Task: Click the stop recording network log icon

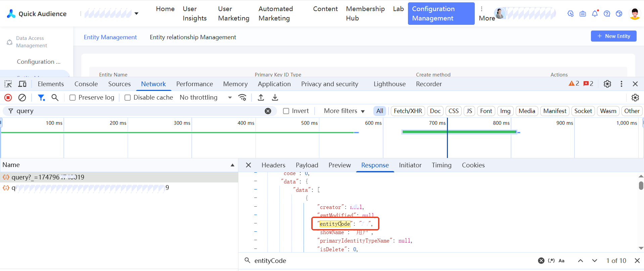Action: coord(8,98)
